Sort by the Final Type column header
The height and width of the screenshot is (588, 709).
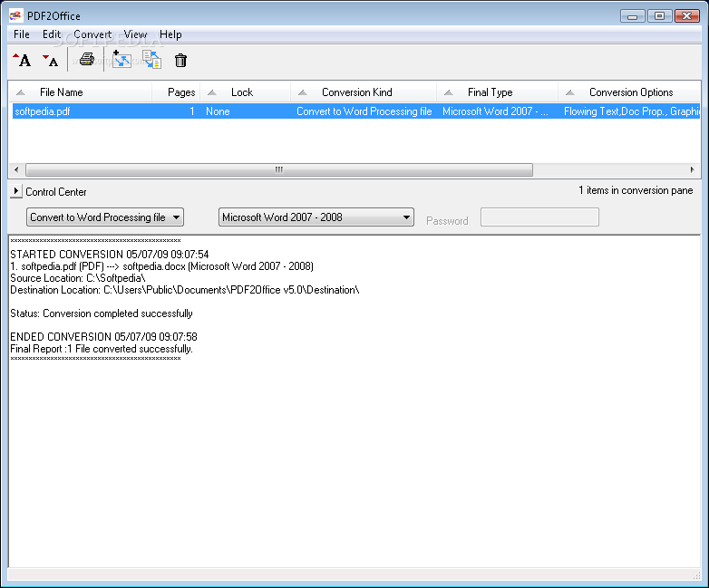[498, 92]
